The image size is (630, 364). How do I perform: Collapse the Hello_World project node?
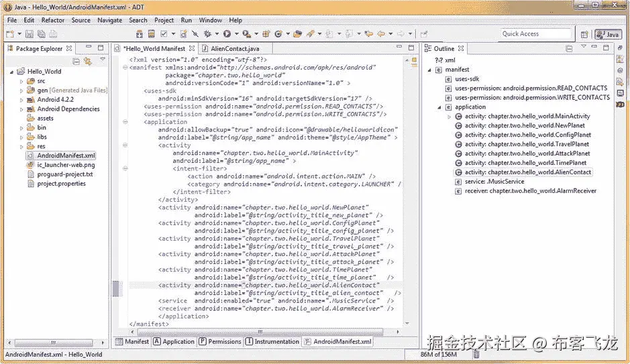pos(11,72)
